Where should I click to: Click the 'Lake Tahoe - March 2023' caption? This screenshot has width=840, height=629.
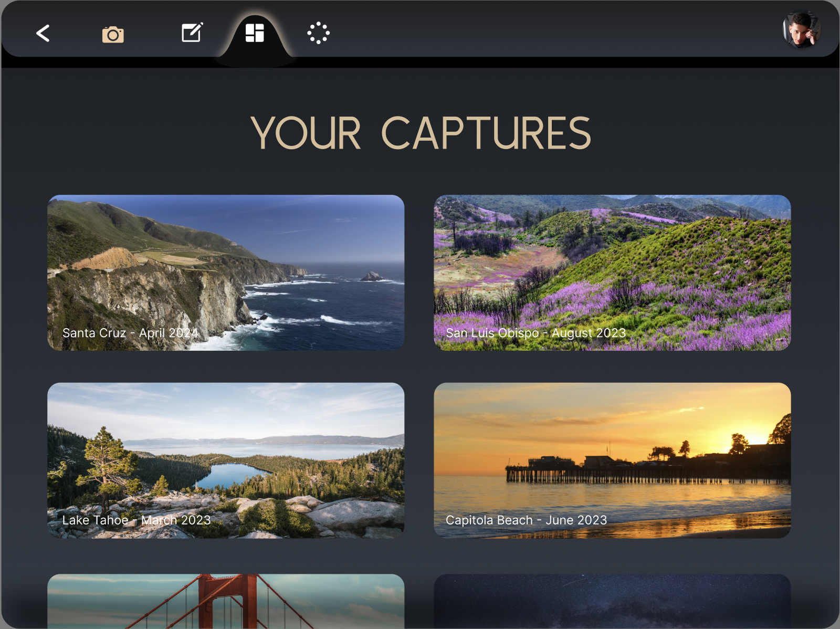[x=136, y=520]
